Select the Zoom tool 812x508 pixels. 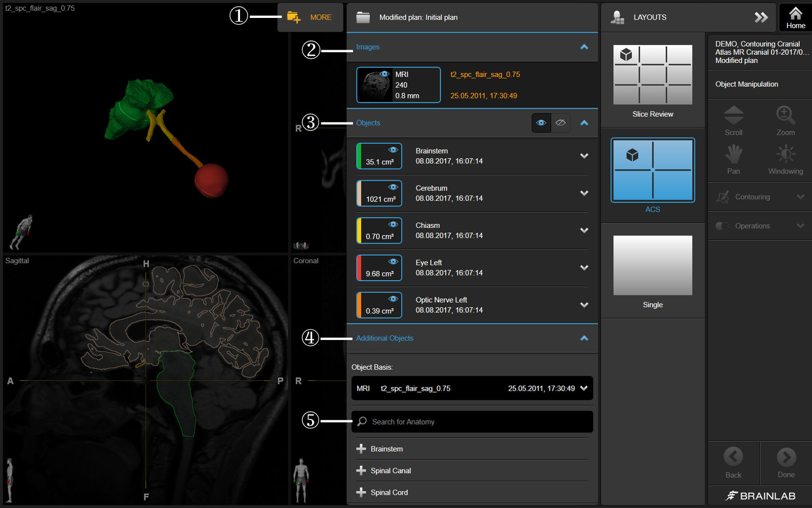(785, 121)
